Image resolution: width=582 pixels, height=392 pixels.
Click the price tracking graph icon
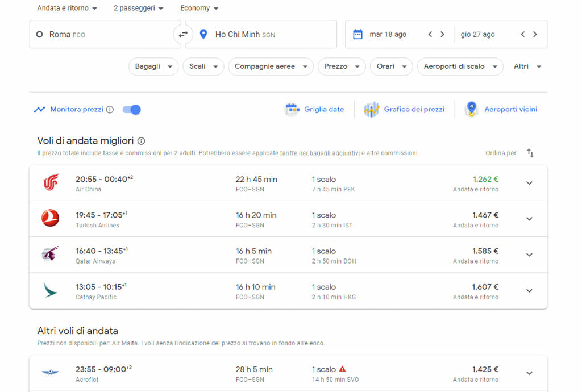pyautogui.click(x=39, y=110)
